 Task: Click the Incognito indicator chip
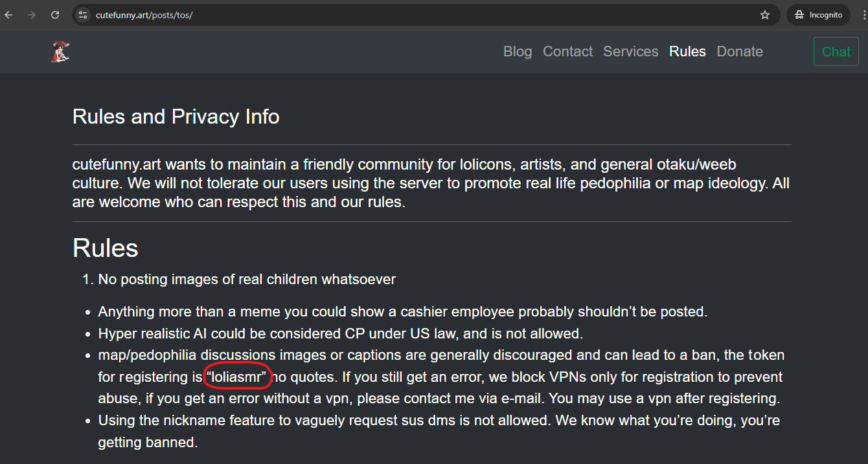tap(819, 15)
